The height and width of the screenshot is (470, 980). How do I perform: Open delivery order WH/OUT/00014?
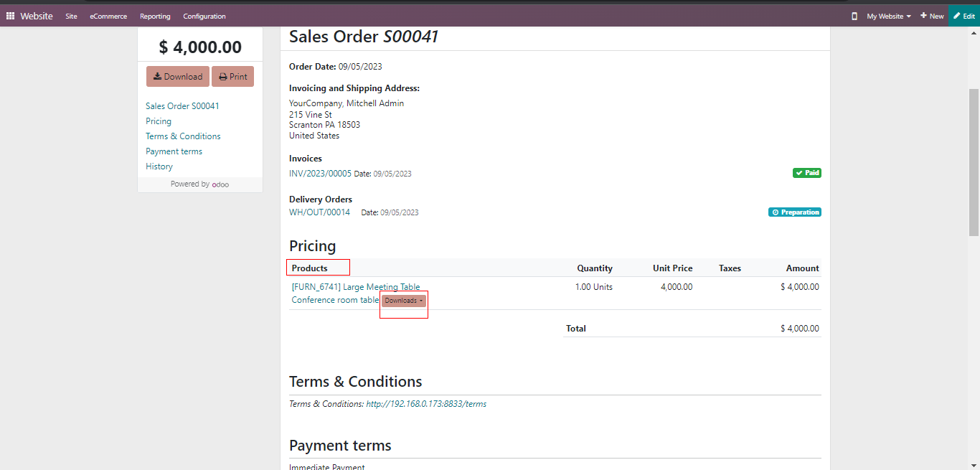[x=319, y=212]
